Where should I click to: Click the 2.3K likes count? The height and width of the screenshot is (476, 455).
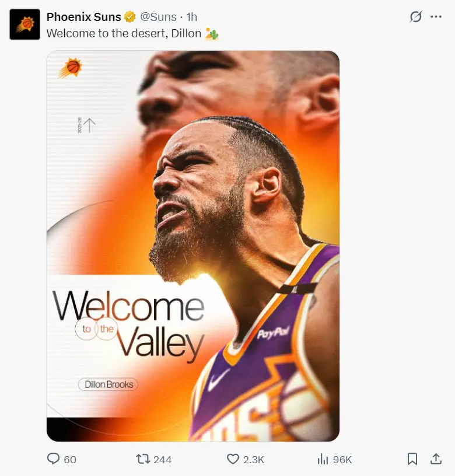pyautogui.click(x=254, y=460)
